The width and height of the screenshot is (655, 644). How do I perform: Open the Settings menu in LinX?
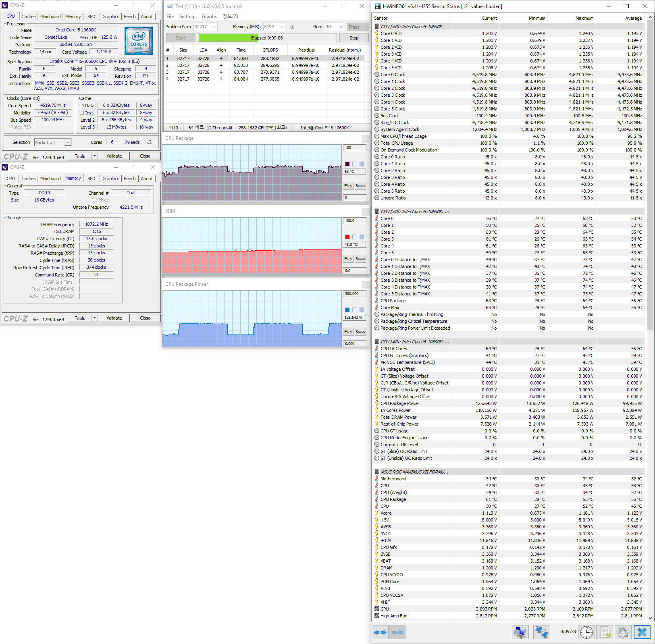187,17
